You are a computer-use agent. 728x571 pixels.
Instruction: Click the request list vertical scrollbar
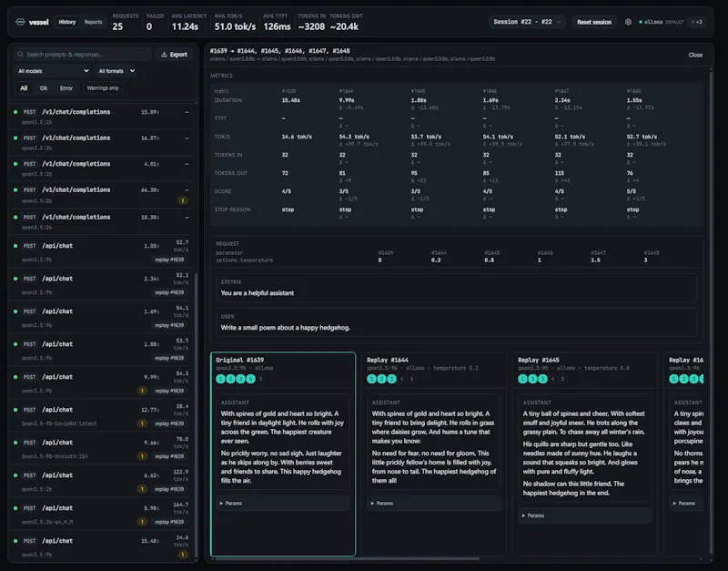coord(196,416)
